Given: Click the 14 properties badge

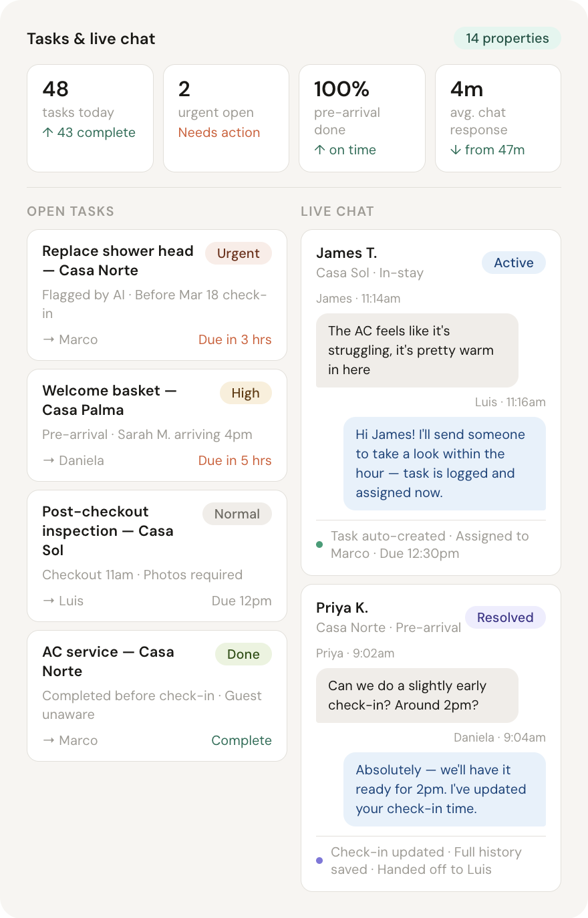Looking at the screenshot, I should [507, 38].
